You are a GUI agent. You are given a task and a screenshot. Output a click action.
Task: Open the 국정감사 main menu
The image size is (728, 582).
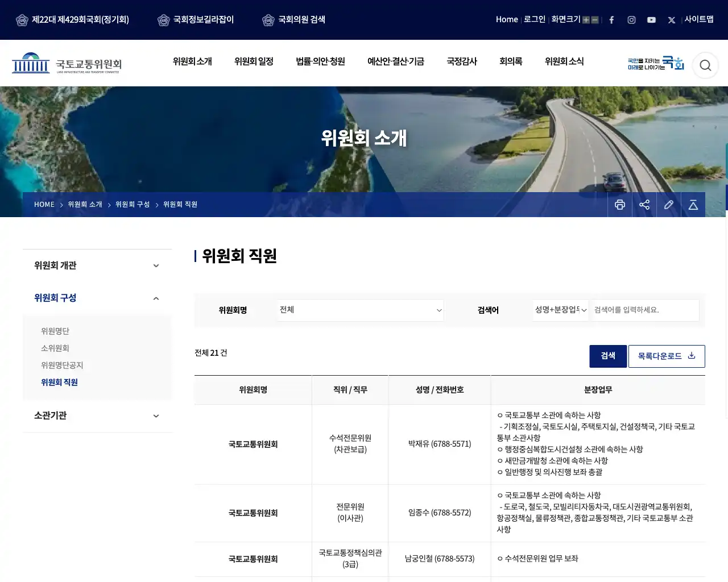(462, 61)
